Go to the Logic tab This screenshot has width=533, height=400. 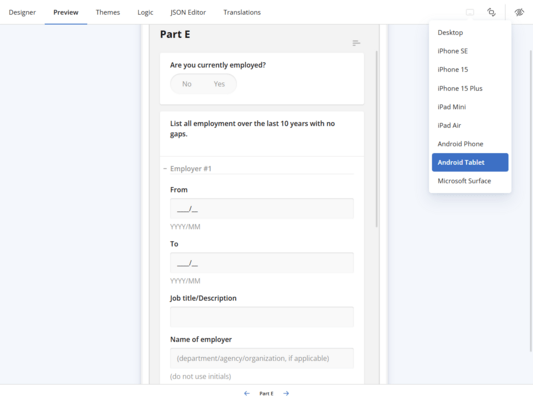click(x=145, y=12)
